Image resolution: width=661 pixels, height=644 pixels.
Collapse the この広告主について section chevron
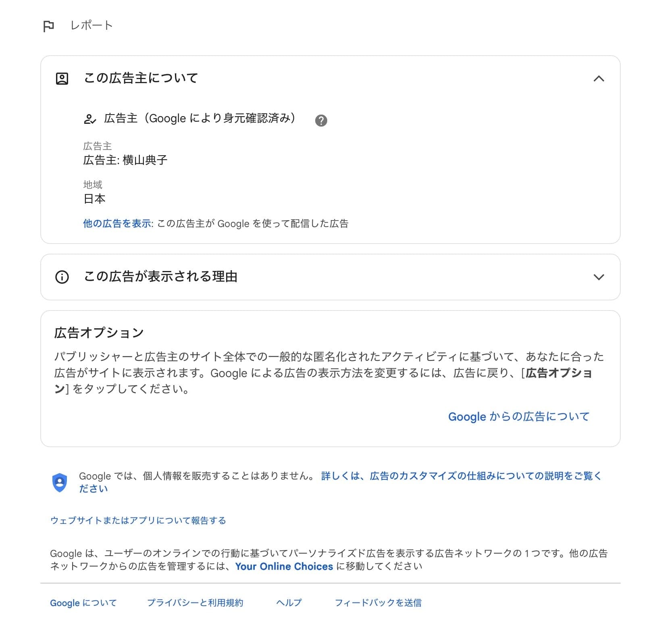pyautogui.click(x=599, y=78)
